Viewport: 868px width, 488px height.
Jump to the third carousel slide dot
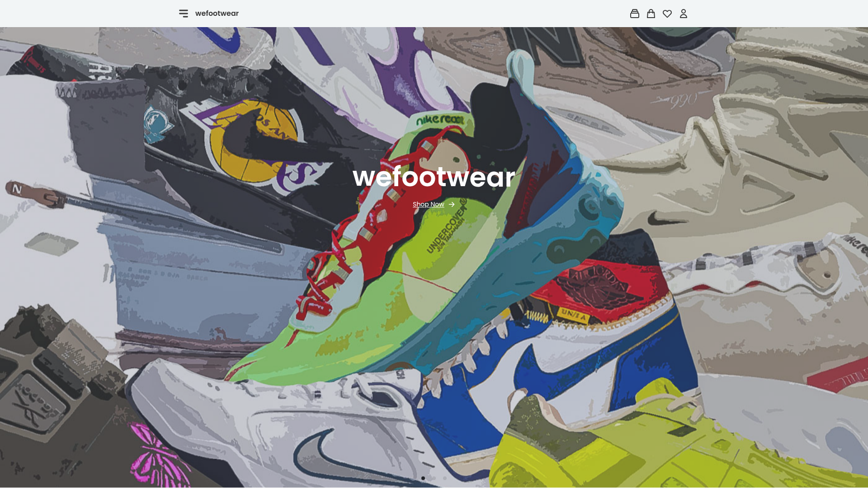pos(445,478)
